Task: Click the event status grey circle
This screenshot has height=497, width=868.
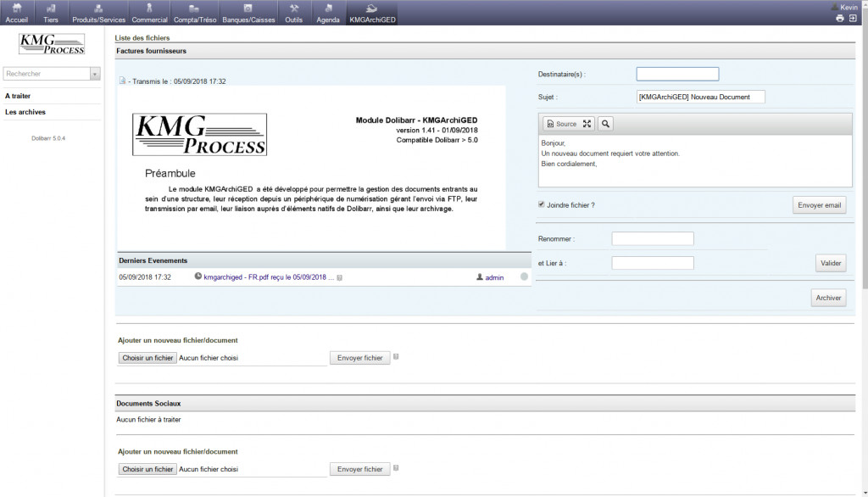Action: coord(524,276)
